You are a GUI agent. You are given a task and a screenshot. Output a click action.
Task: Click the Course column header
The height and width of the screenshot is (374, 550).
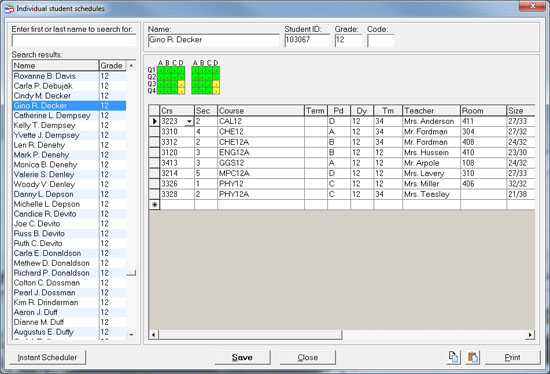(261, 111)
